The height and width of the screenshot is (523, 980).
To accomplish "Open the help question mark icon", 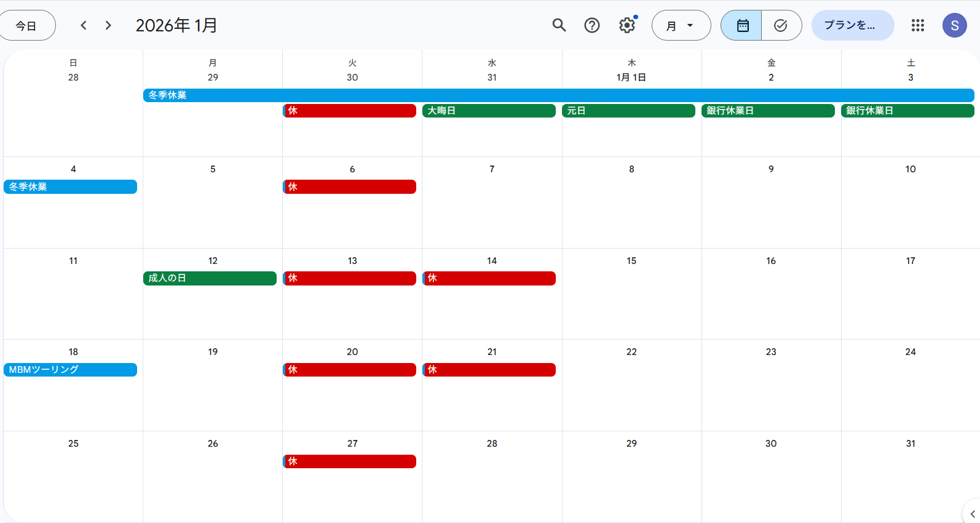I will coord(592,25).
